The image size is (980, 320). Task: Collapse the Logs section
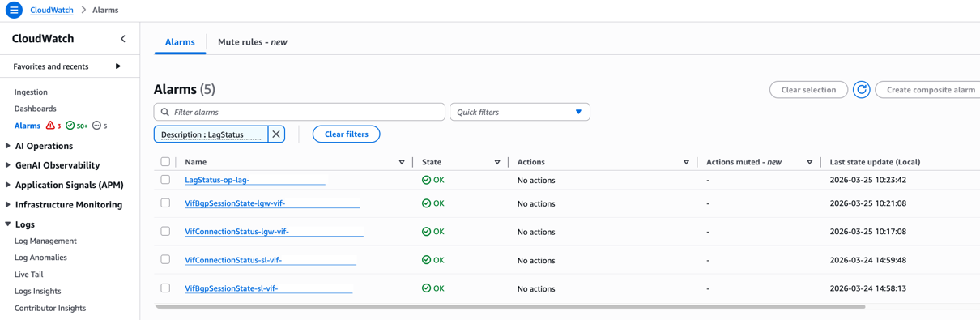click(8, 224)
